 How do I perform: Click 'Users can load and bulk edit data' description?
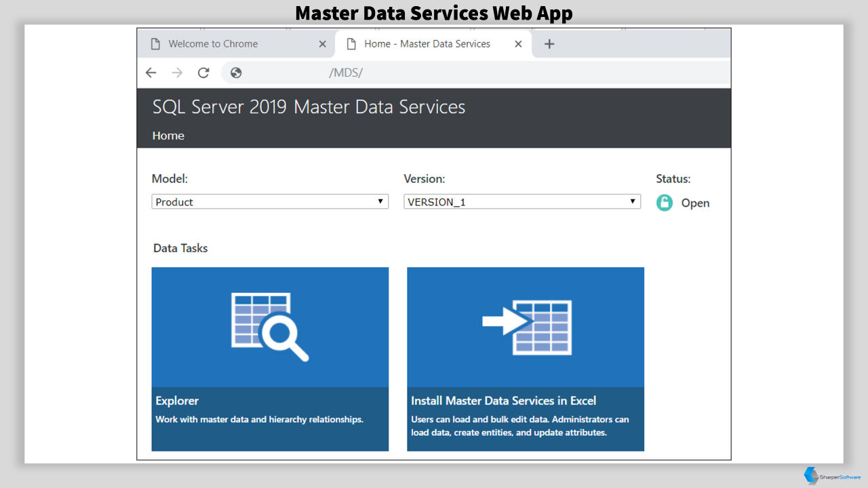coord(520,426)
